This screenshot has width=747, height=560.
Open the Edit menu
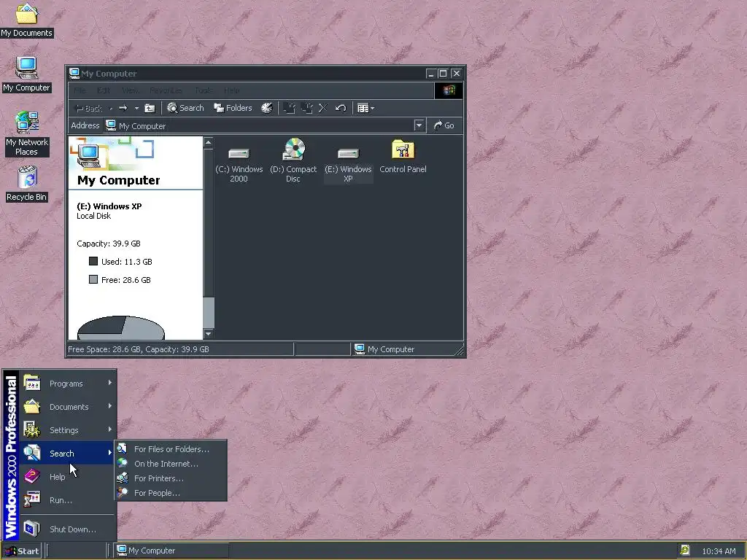[x=104, y=90]
